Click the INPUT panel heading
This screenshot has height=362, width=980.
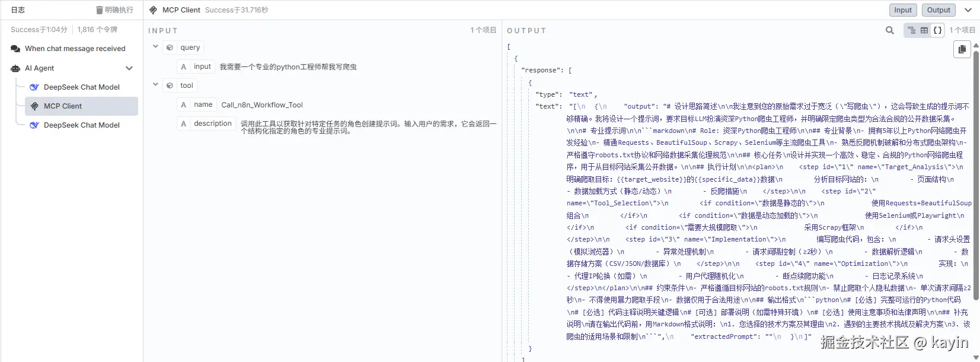(x=163, y=31)
